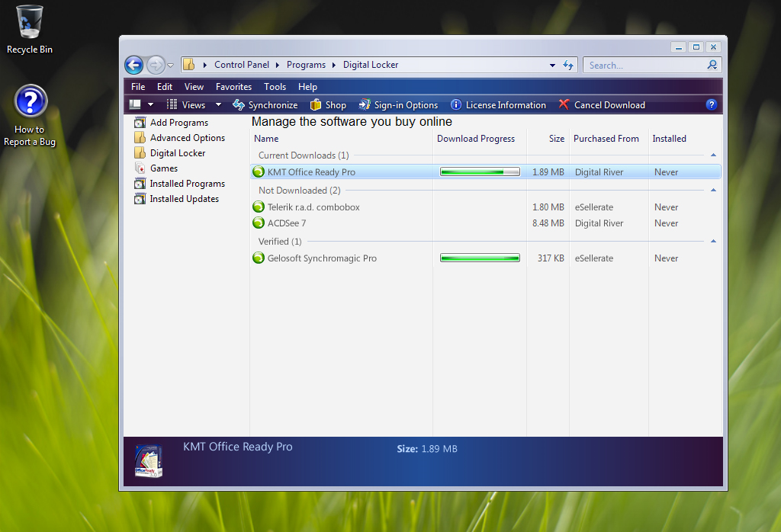Click the blue help question mark icon
Screen dimensions: 781x532
point(712,104)
